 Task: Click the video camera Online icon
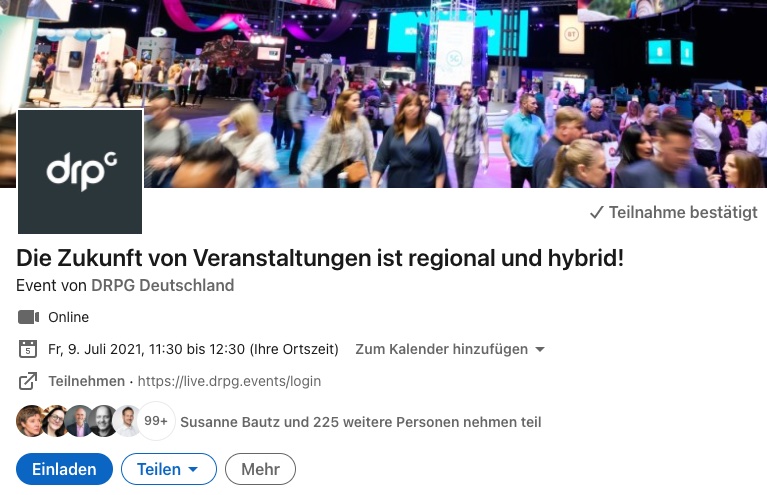tap(28, 317)
